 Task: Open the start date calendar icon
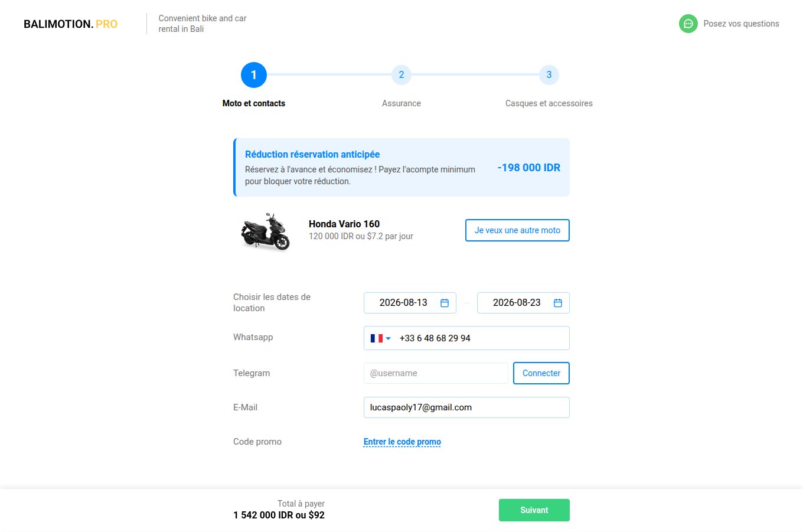click(445, 303)
